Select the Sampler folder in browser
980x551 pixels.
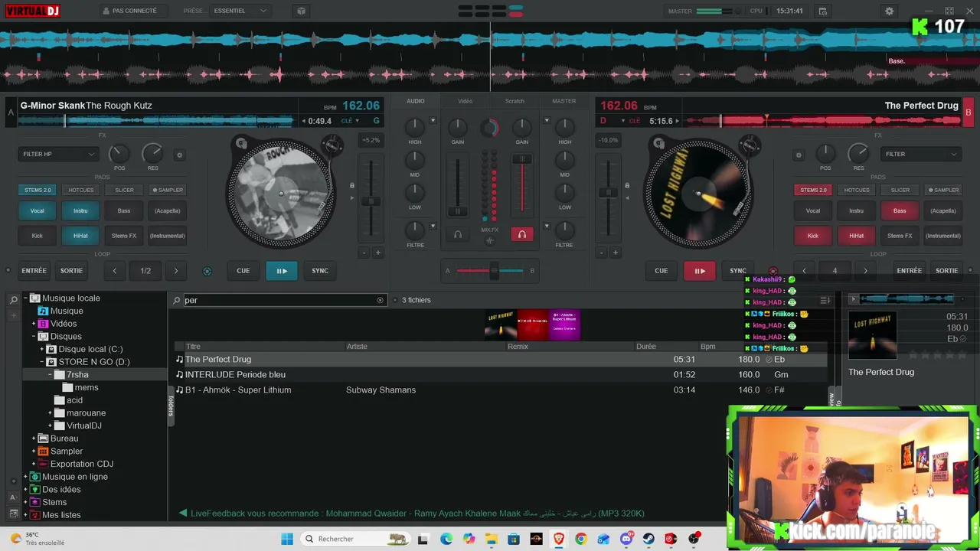[67, 452]
